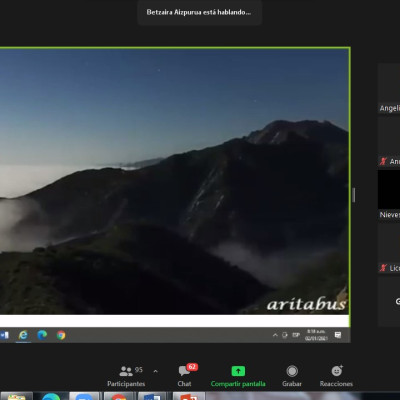
Task: Open the Chat with 62 unread messages
Action: 184,376
